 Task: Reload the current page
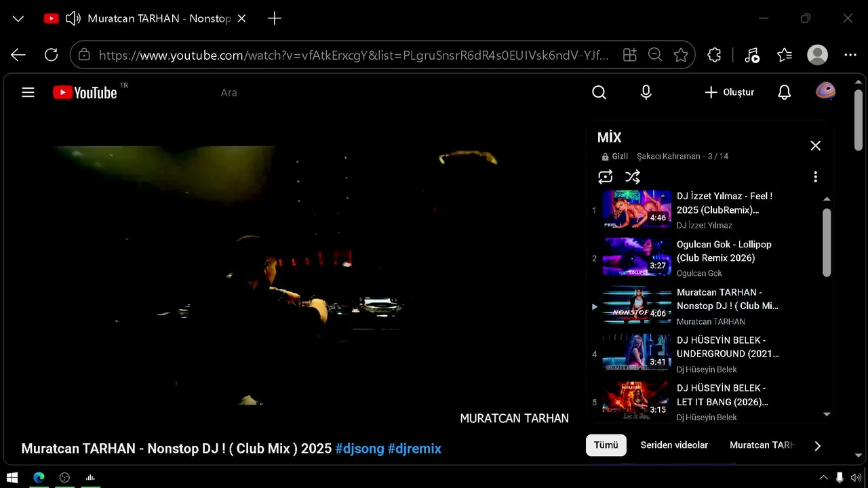point(51,55)
